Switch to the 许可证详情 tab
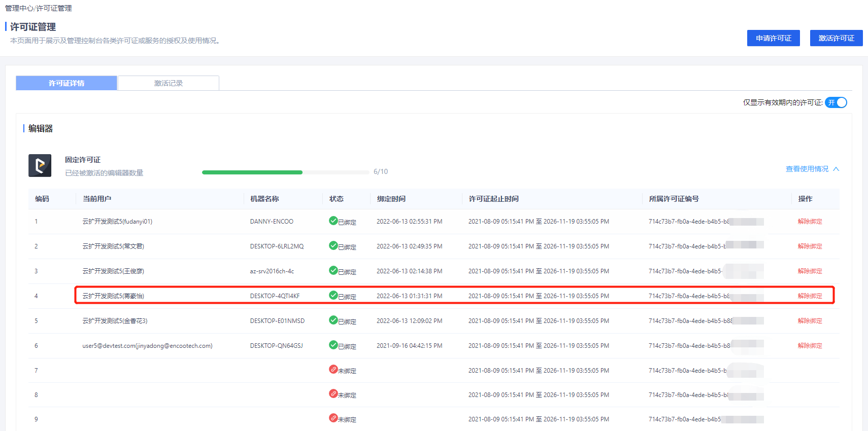 point(66,83)
